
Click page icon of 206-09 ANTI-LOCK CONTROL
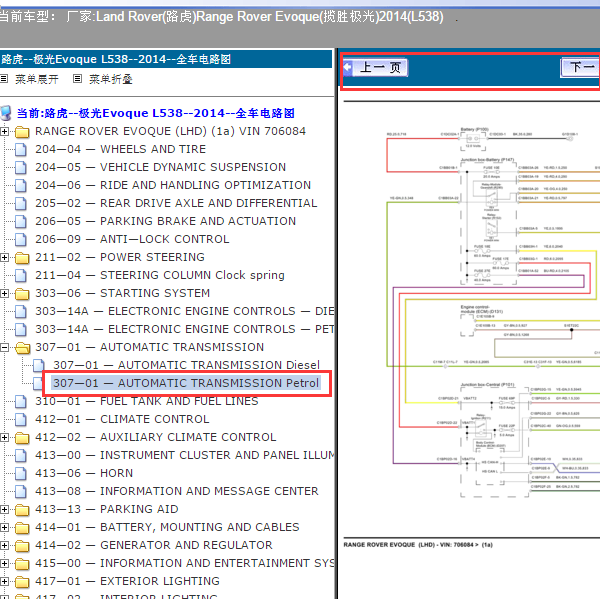[21, 239]
